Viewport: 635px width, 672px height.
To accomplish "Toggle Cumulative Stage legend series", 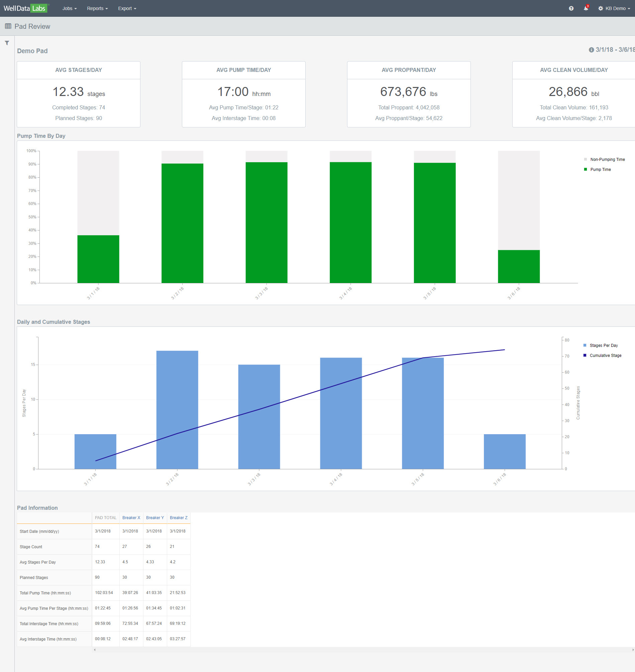I will coord(603,356).
